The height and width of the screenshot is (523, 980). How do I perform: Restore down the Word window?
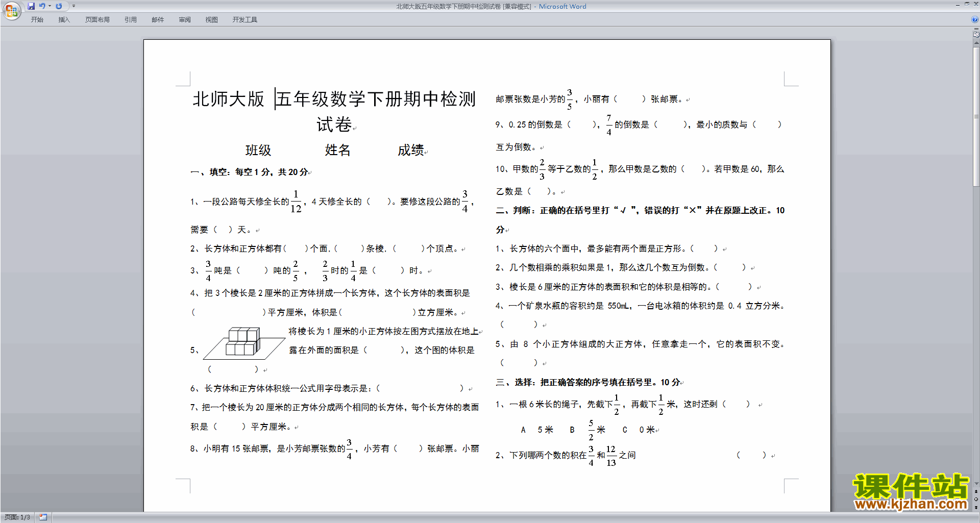(x=967, y=4)
